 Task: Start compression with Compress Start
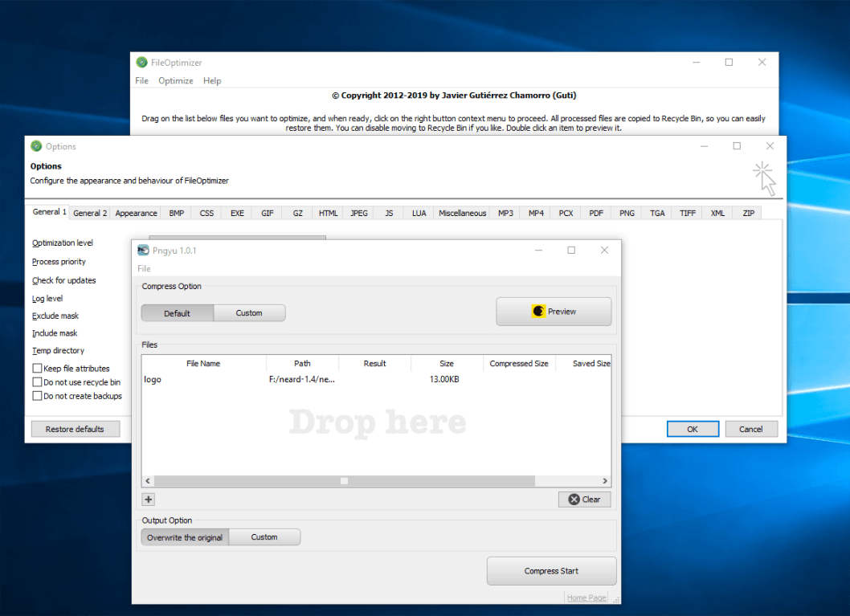coord(551,571)
